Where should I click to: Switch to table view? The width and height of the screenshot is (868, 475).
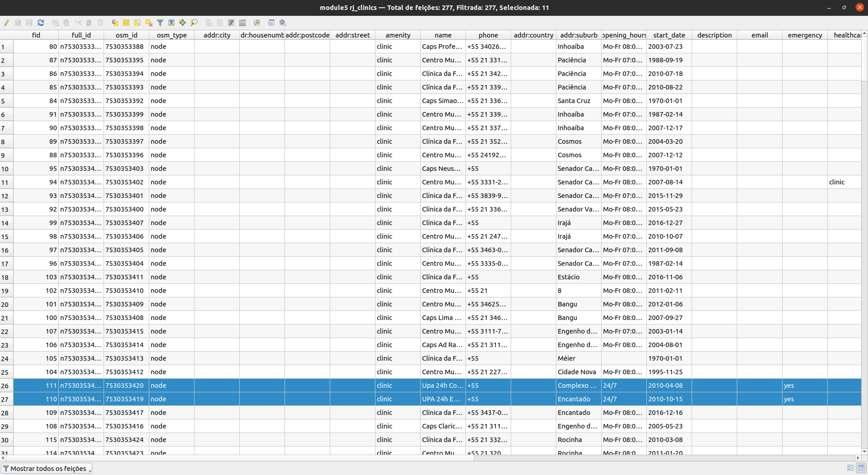pos(861,468)
